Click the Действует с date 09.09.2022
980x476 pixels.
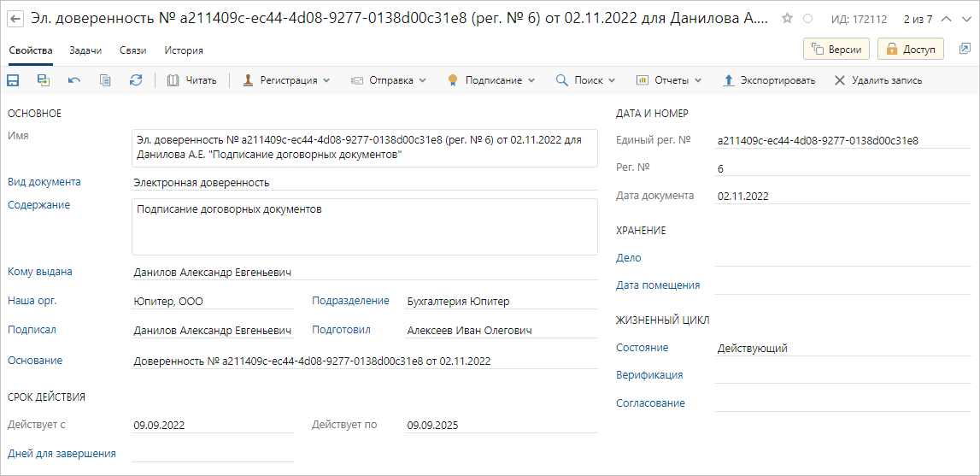coord(213,426)
